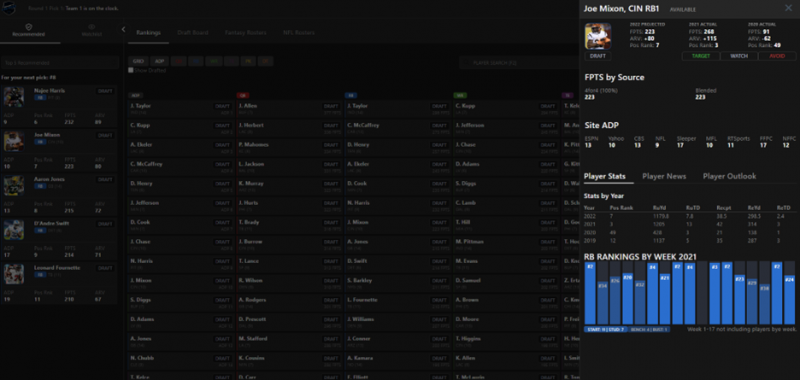Screen dimensions: 800x380
Task: Select L. Jackson in the QB column
Action: 251,164
